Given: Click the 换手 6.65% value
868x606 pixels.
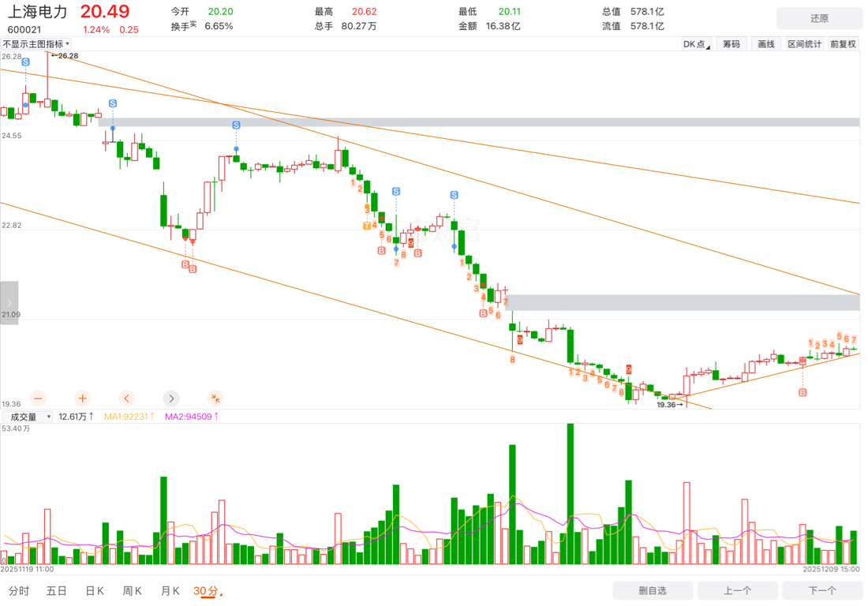Looking at the screenshot, I should (219, 26).
